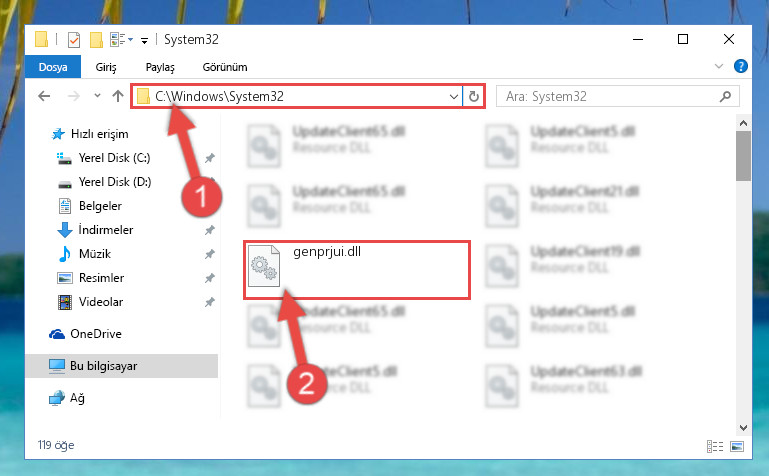Image resolution: width=769 pixels, height=476 pixels.
Task: Click the vertical scrollbar thumb
Action: point(743,156)
